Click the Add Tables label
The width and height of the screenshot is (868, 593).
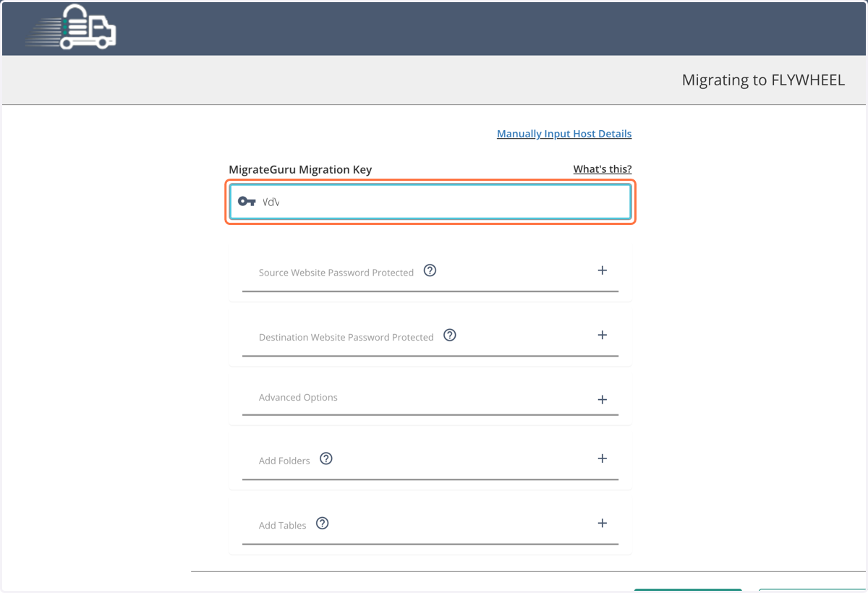[x=283, y=525]
